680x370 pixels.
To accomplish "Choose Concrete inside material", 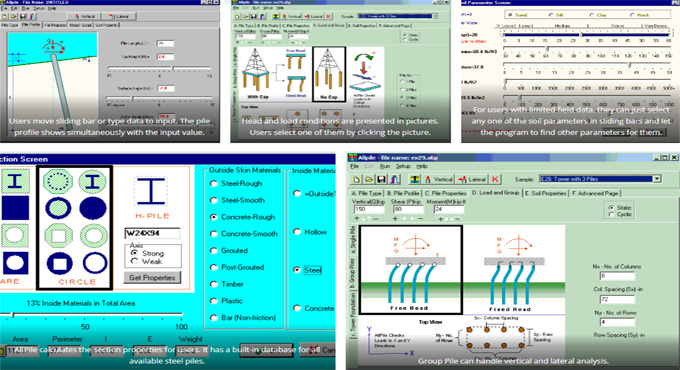I will 314,308.
